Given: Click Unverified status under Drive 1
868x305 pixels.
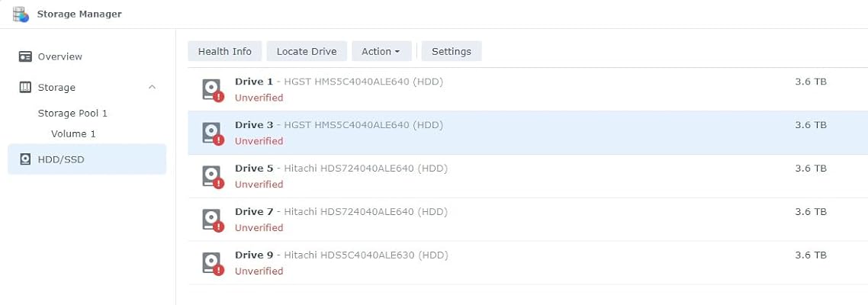Looking at the screenshot, I should pyautogui.click(x=259, y=98).
